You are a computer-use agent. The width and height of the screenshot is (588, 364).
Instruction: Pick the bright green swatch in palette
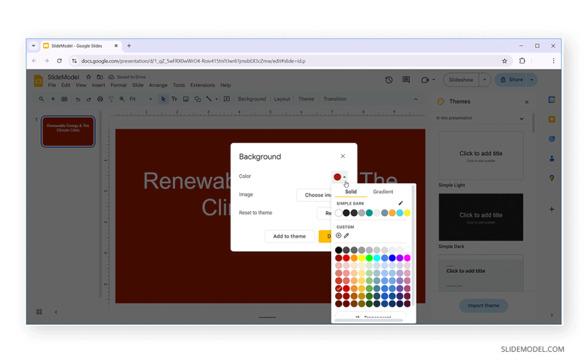pyautogui.click(x=369, y=258)
